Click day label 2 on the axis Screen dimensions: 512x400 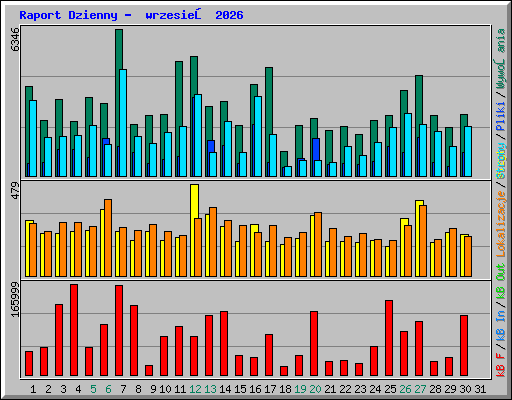point(48,389)
